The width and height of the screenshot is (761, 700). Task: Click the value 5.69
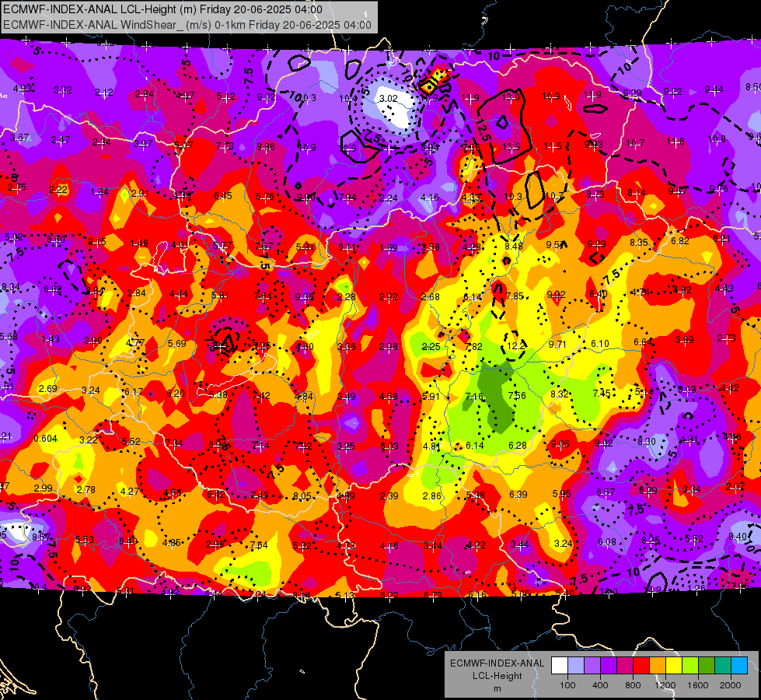[x=176, y=344]
